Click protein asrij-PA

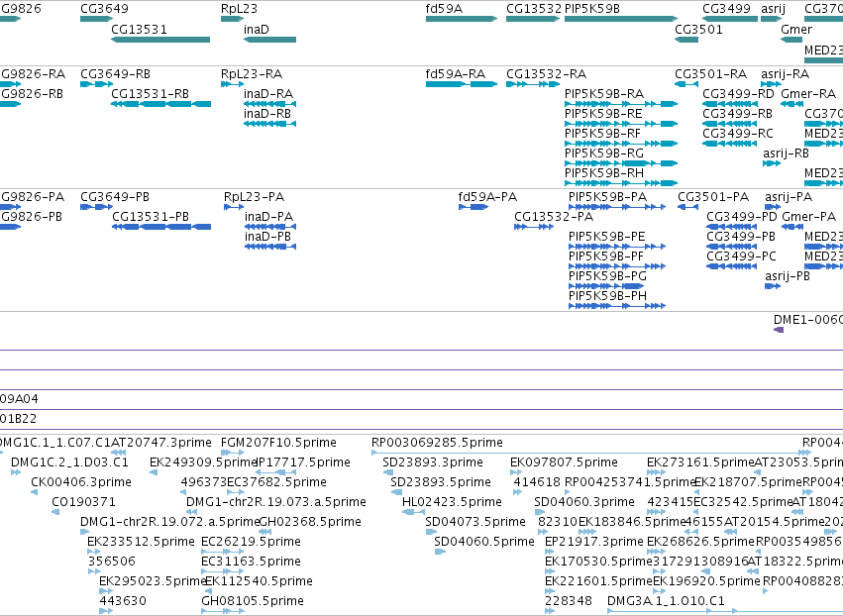(773, 207)
